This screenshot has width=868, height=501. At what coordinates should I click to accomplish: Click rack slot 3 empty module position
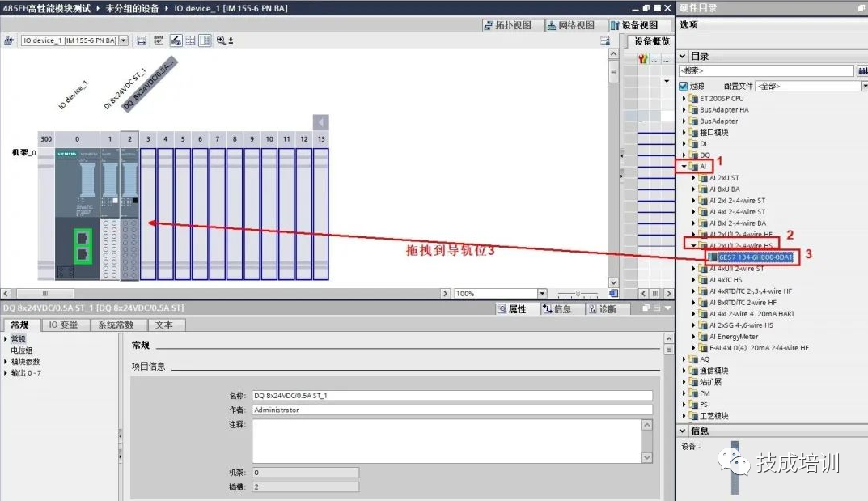(x=148, y=214)
